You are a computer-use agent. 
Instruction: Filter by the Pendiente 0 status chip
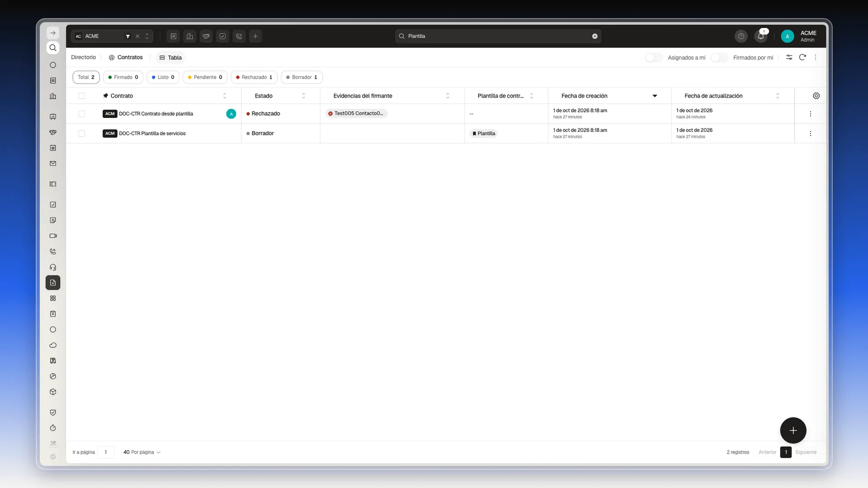(x=205, y=77)
